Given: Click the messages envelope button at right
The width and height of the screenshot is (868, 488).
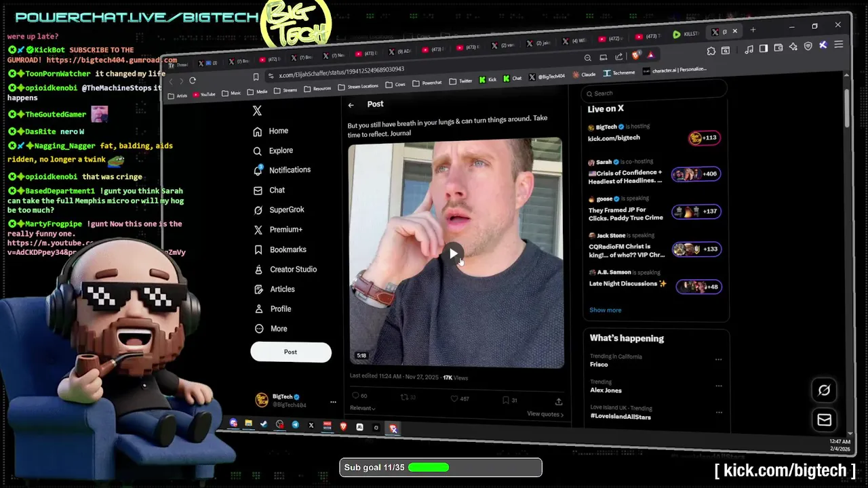Looking at the screenshot, I should [x=824, y=420].
